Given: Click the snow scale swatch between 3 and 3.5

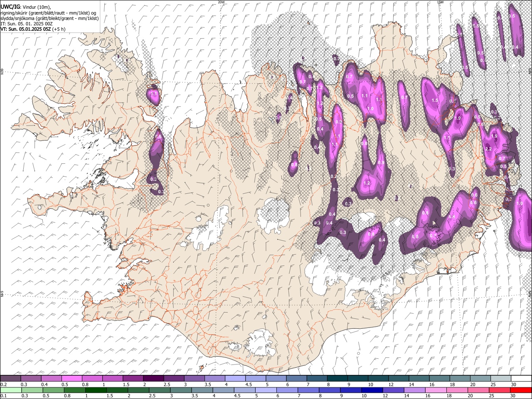Looking at the screenshot, I should [x=194, y=379].
